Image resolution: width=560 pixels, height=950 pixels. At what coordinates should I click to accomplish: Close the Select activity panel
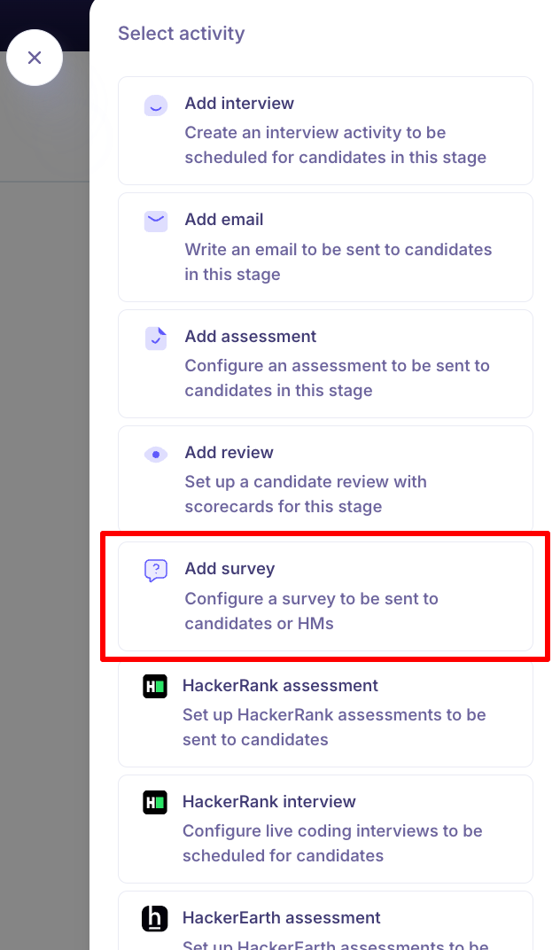35,58
